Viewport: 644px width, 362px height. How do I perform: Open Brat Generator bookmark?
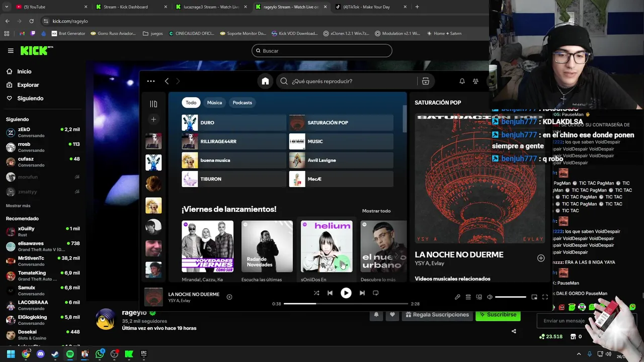[x=68, y=33]
